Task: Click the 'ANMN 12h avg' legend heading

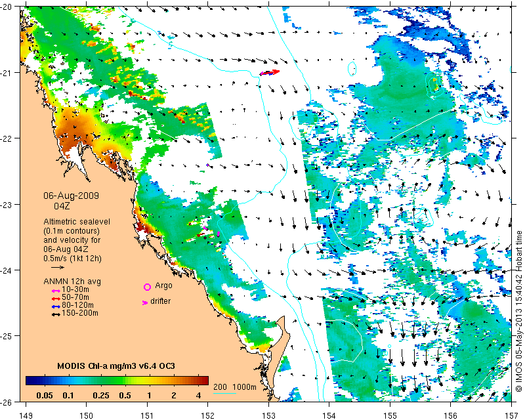Action: [72, 282]
